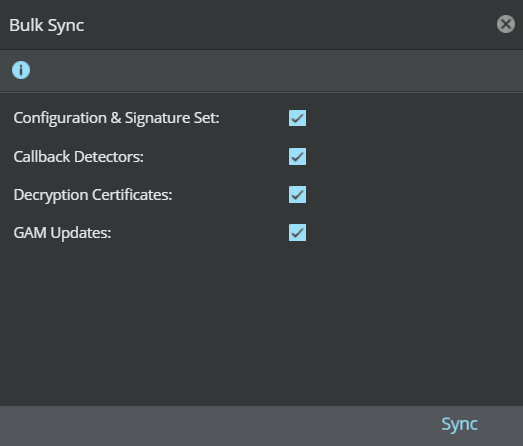Select the 'Decryption Certificates:' label text

tap(93, 195)
